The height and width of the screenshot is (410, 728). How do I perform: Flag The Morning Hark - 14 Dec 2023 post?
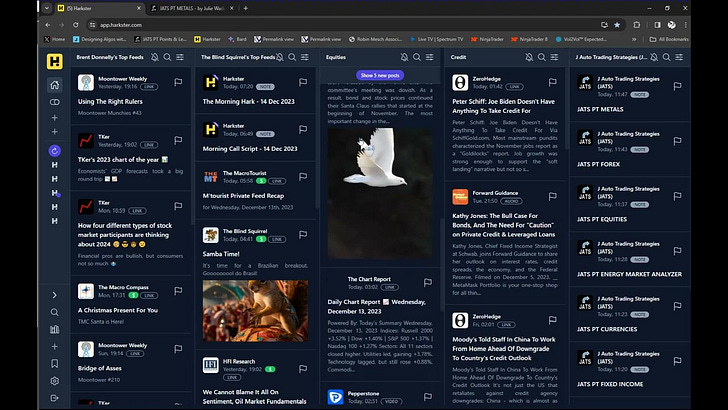pos(303,82)
